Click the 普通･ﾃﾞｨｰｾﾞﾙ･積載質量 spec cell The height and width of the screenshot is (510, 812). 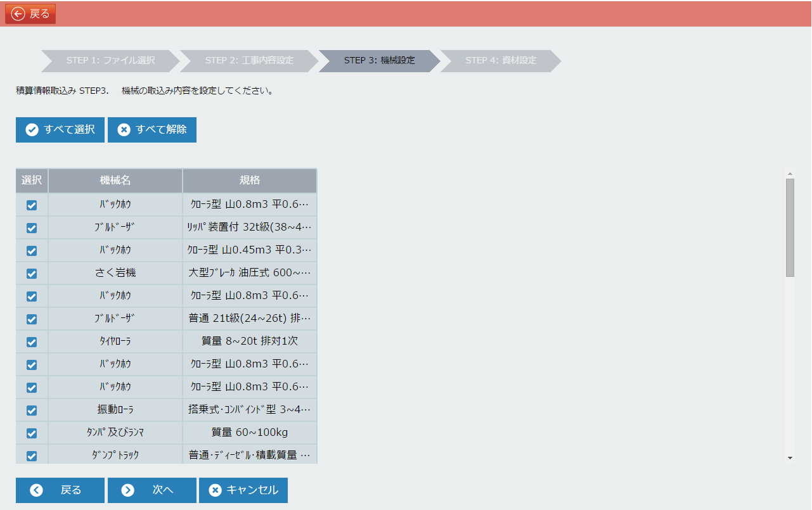click(250, 455)
